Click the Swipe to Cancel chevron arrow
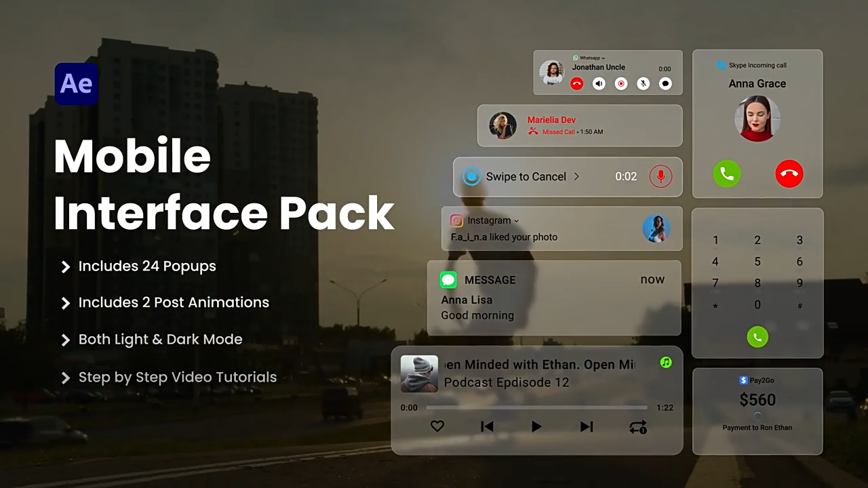868x488 pixels. point(577,176)
